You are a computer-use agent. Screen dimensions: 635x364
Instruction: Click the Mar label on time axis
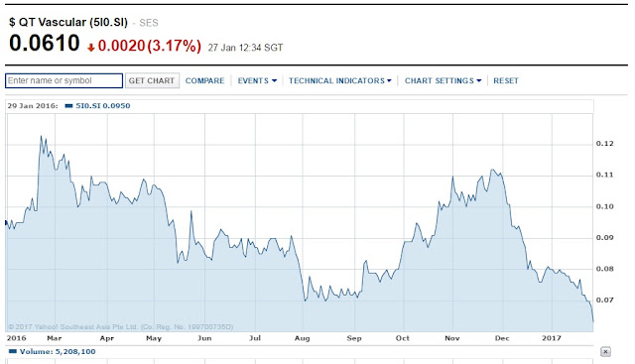[55, 338]
